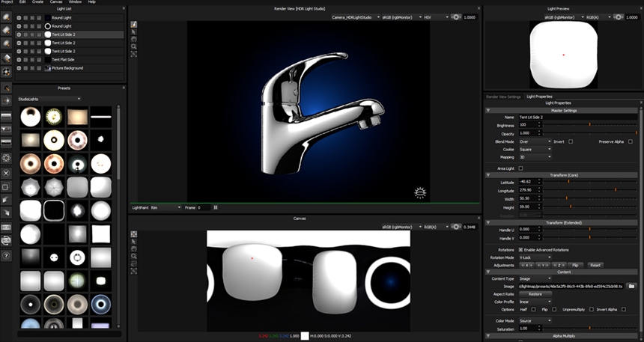Click first round light creation icon in left toolbar

point(6,16)
